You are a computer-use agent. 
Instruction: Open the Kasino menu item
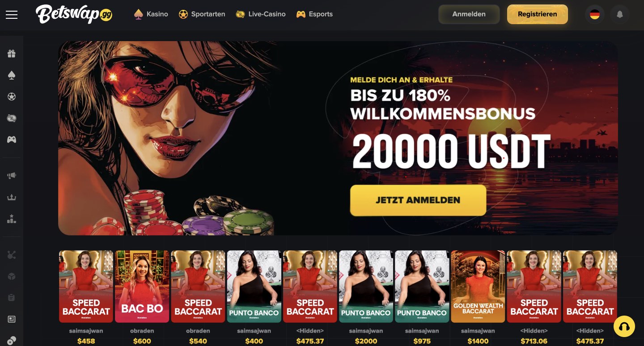pyautogui.click(x=151, y=14)
